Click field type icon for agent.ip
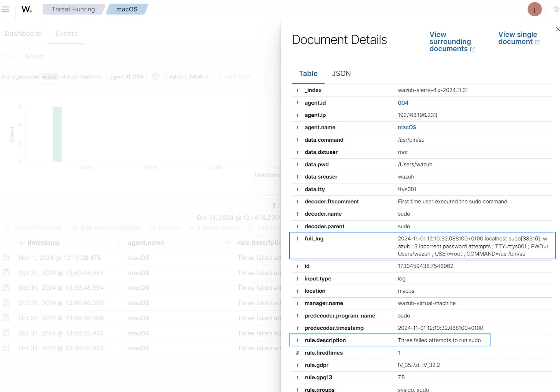The image size is (560, 392). click(x=297, y=115)
